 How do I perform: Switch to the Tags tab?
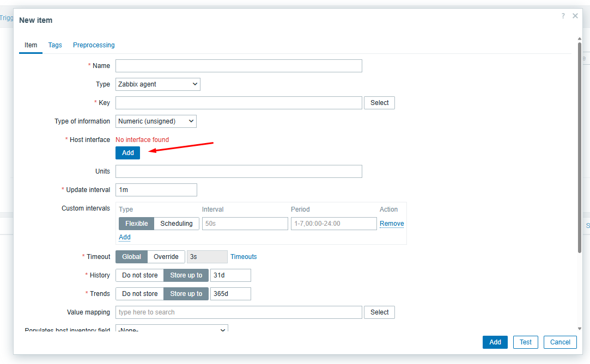coord(55,45)
